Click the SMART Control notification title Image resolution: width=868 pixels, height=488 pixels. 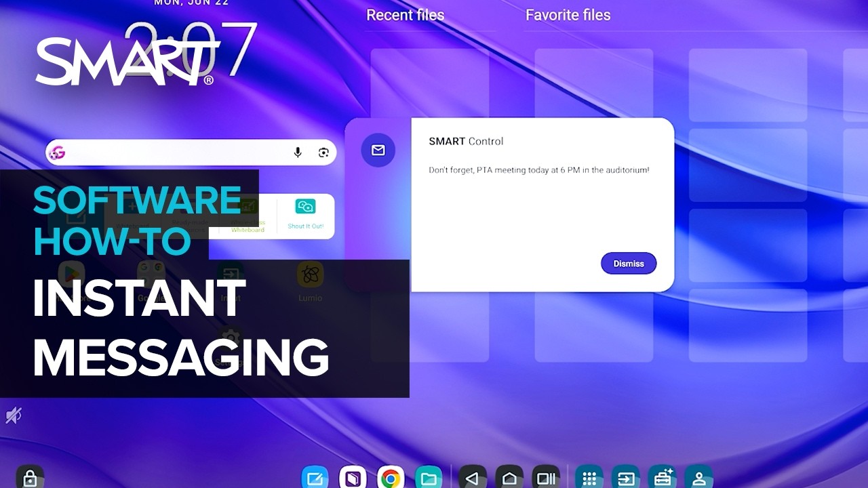pos(466,142)
